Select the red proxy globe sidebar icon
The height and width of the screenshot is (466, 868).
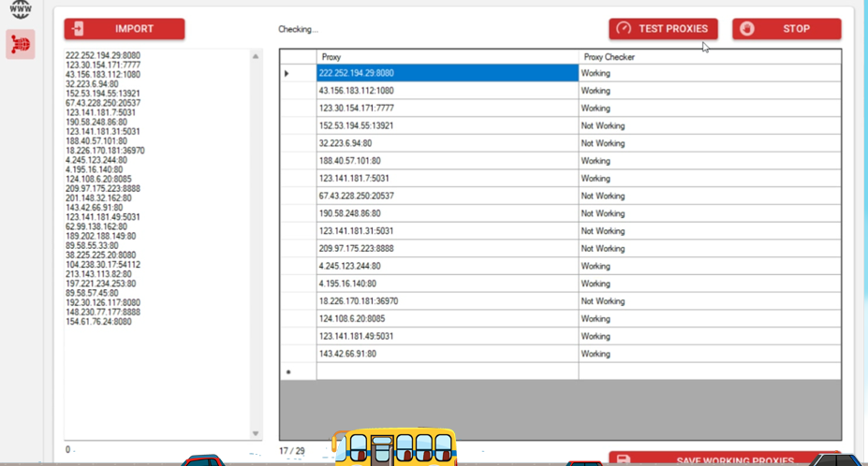[x=21, y=44]
